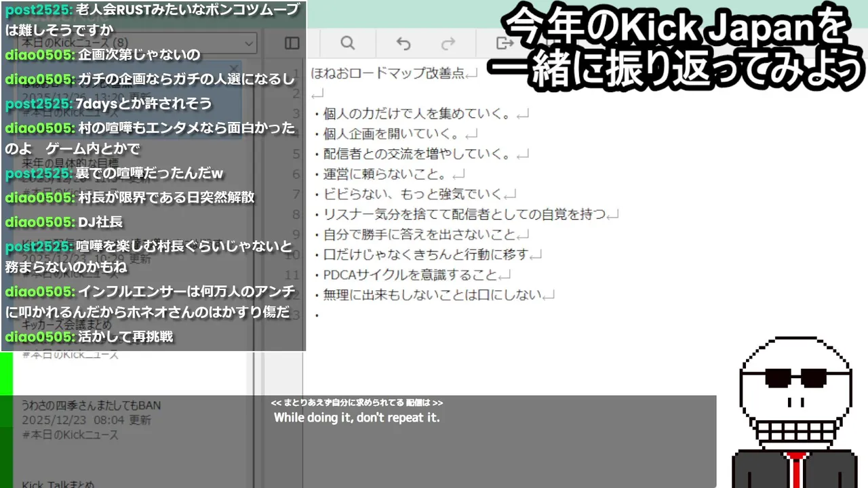Image resolution: width=868 pixels, height=488 pixels.
Task: Click the line PDCAサイクルを意識すること
Action: tap(410, 274)
